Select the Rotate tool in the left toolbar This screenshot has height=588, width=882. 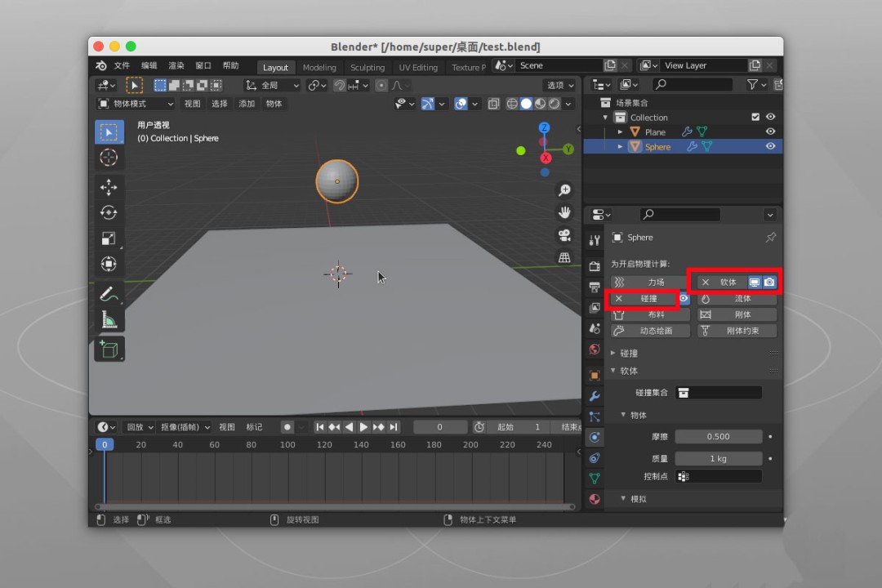[109, 212]
